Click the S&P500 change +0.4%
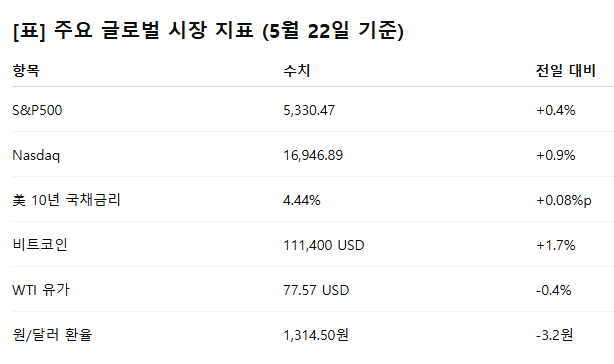This screenshot has width=614, height=364. click(555, 110)
